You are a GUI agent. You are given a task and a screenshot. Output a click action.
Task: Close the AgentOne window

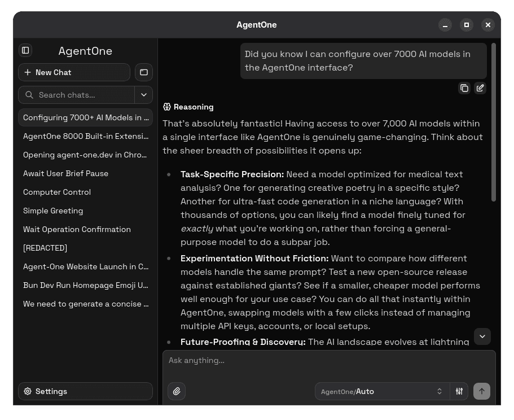(x=488, y=25)
